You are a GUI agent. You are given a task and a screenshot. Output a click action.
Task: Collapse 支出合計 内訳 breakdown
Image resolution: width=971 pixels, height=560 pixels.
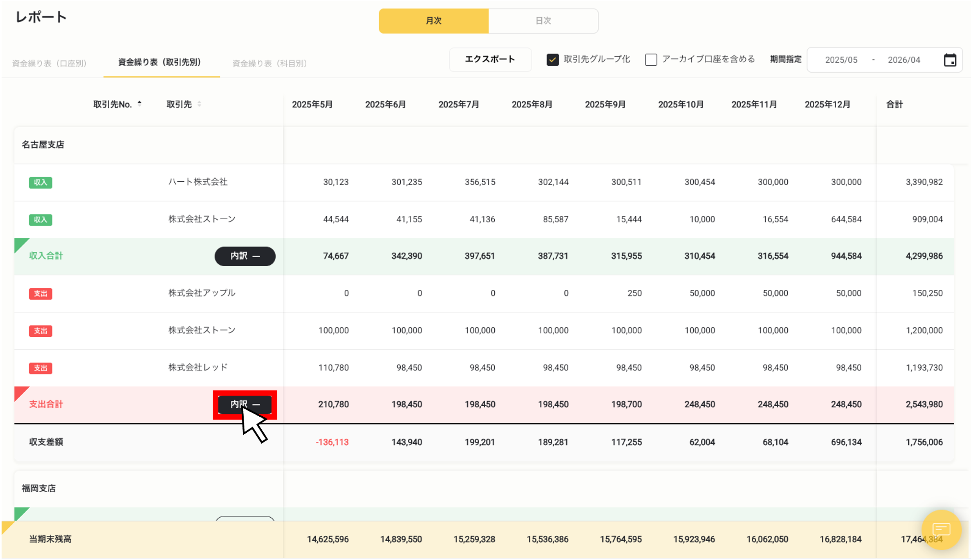(245, 405)
